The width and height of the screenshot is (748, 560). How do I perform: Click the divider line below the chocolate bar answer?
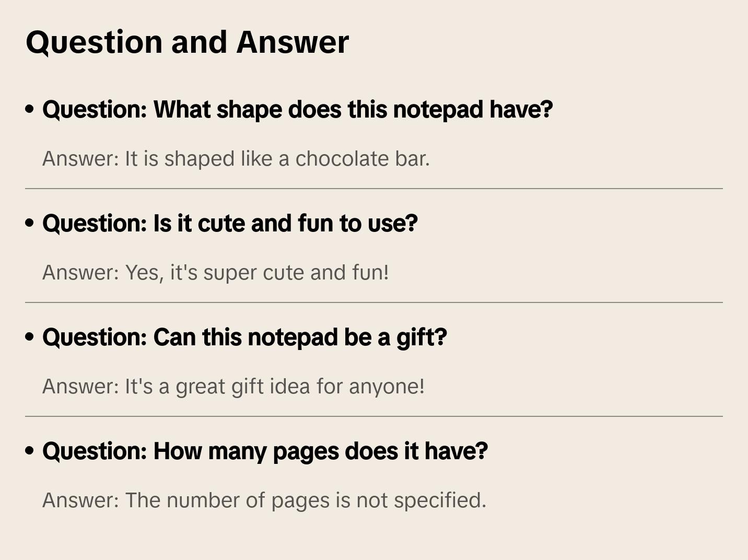point(373,189)
